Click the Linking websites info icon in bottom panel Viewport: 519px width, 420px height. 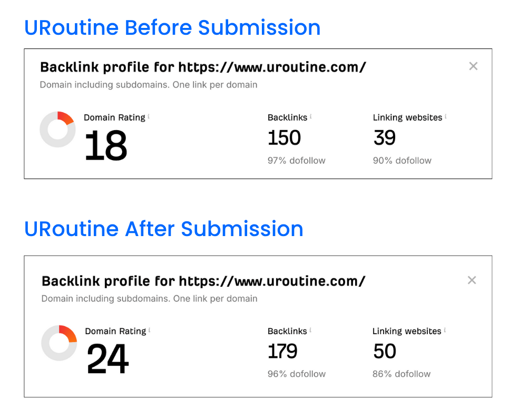pos(445,330)
